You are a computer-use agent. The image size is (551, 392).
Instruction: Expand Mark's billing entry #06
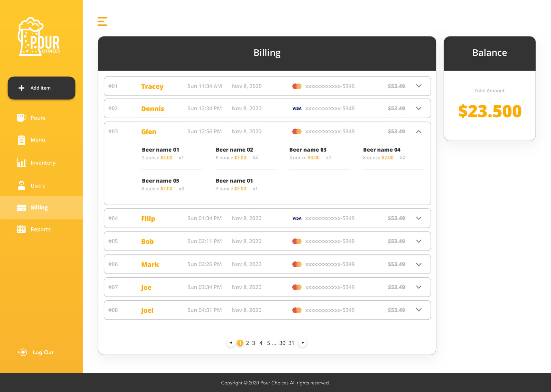[x=419, y=265]
